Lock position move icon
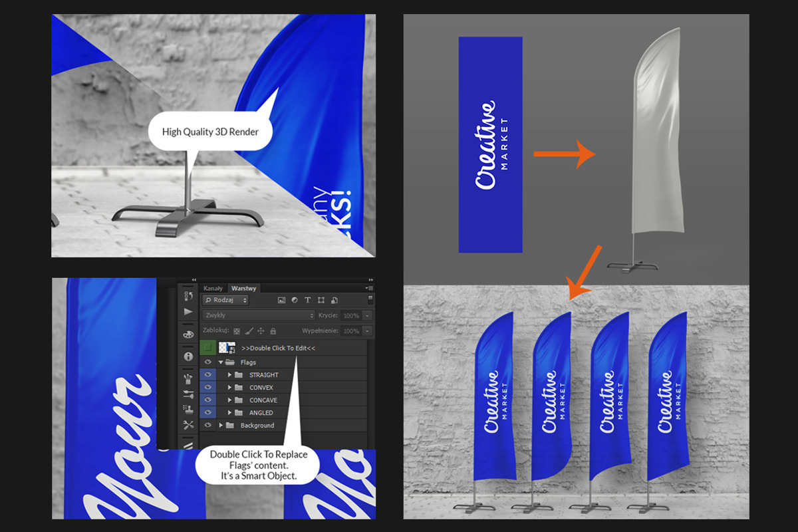The height and width of the screenshot is (532, 798). 261,331
